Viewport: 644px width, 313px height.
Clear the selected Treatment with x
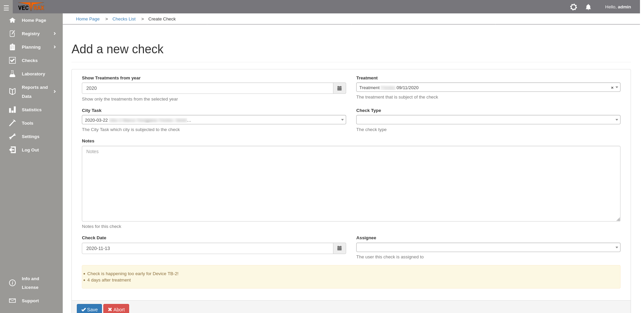tap(612, 88)
